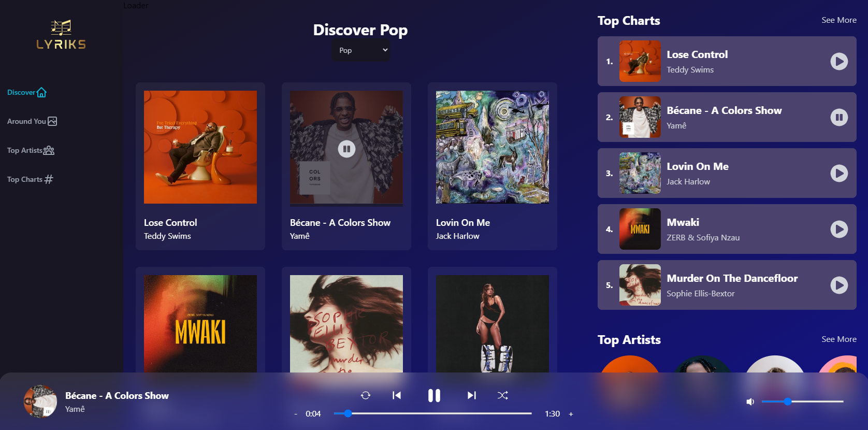Click See More next to Top Artists
The height and width of the screenshot is (430, 868).
pyautogui.click(x=839, y=339)
